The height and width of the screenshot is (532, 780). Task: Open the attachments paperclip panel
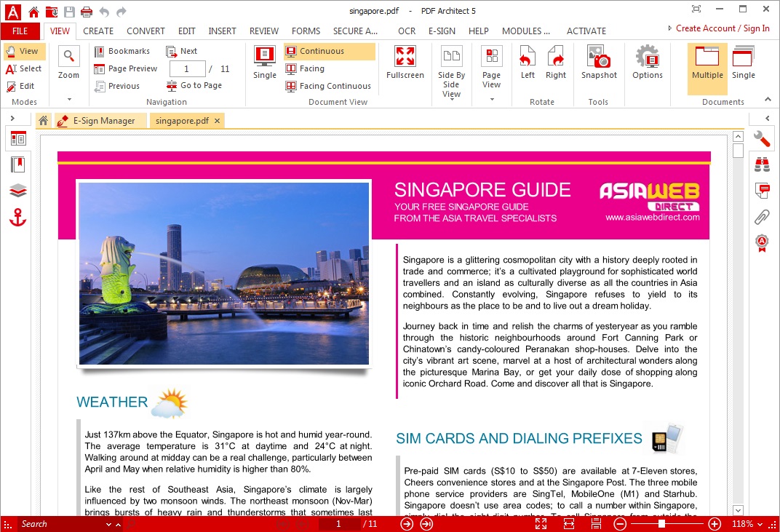[762, 217]
